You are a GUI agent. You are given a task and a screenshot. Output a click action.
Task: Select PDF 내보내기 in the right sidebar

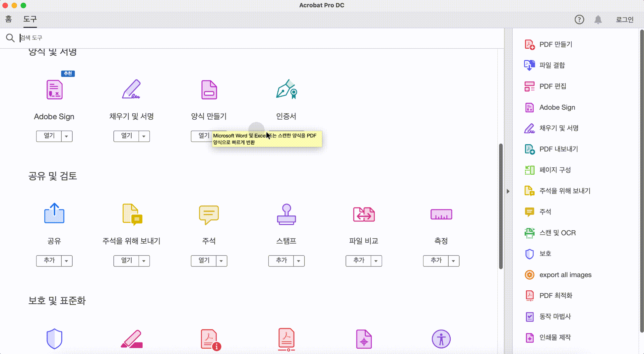551,149
